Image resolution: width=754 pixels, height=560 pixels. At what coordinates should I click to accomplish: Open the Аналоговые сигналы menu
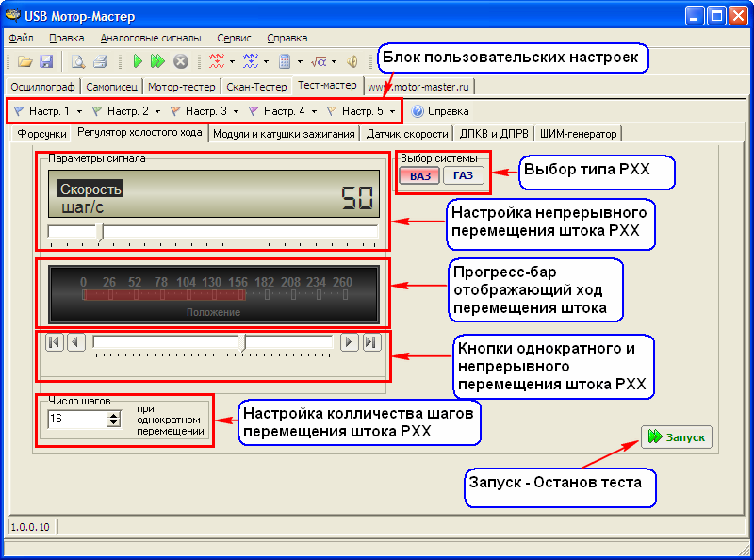[x=150, y=38]
